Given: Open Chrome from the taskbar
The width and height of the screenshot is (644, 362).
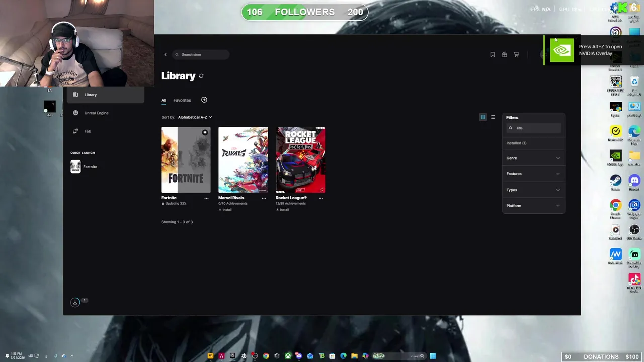Looking at the screenshot, I should point(266,356).
